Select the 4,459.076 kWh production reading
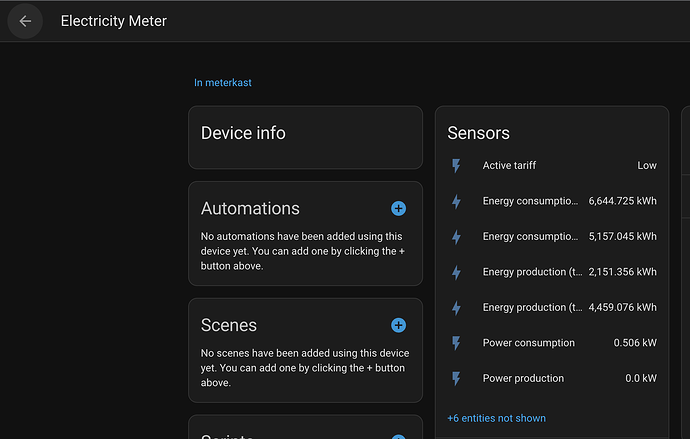Screen dimensions: 690x439 click(x=622, y=308)
